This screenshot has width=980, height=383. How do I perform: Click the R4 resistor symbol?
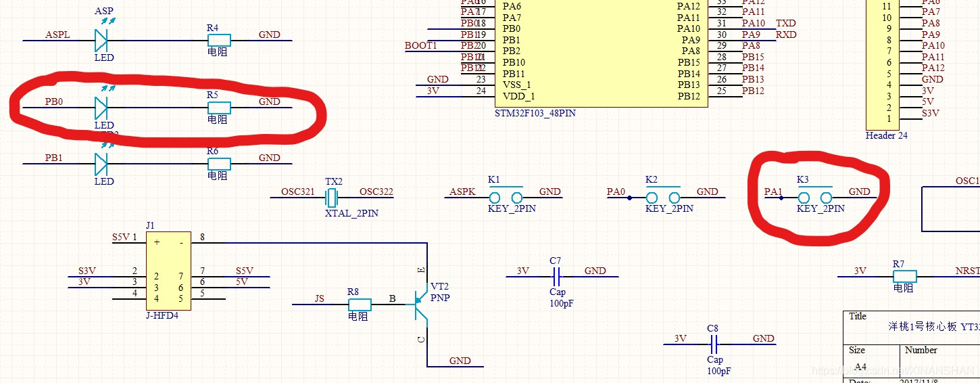[220, 41]
